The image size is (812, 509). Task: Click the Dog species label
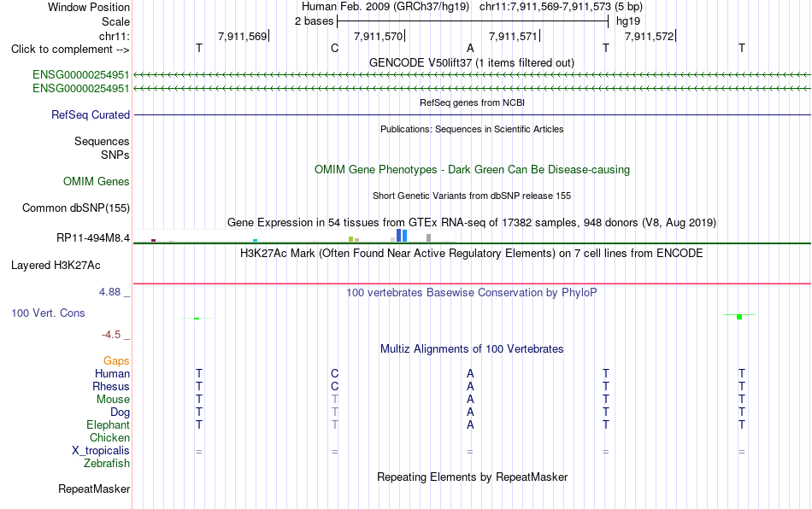(120, 412)
